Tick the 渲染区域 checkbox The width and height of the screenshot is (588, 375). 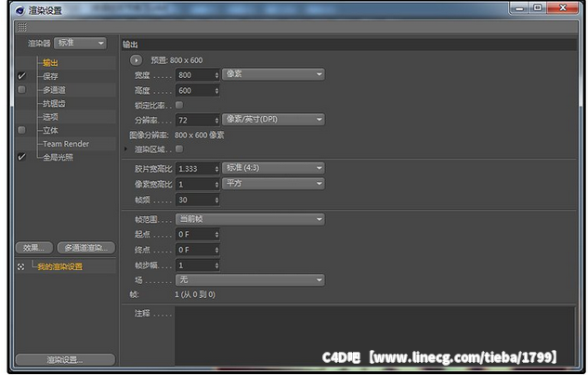pos(179,149)
